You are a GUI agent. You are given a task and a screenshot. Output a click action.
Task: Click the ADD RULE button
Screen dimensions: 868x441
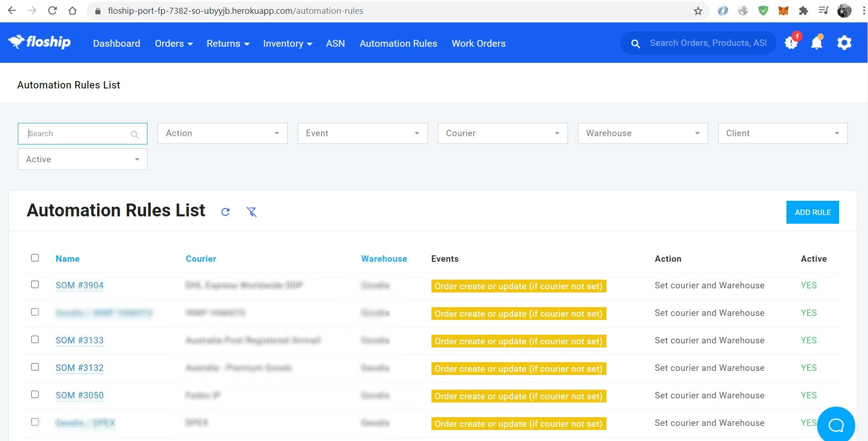pos(812,212)
